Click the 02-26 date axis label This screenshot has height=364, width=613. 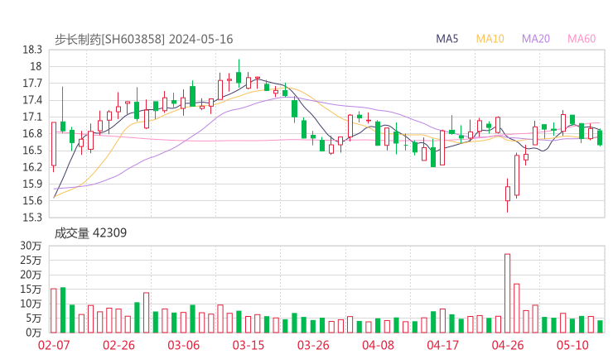[118, 345]
